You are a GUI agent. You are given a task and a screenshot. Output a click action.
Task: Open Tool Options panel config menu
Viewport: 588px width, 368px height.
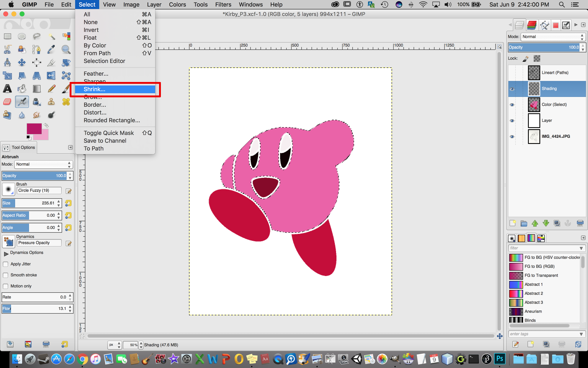70,147
